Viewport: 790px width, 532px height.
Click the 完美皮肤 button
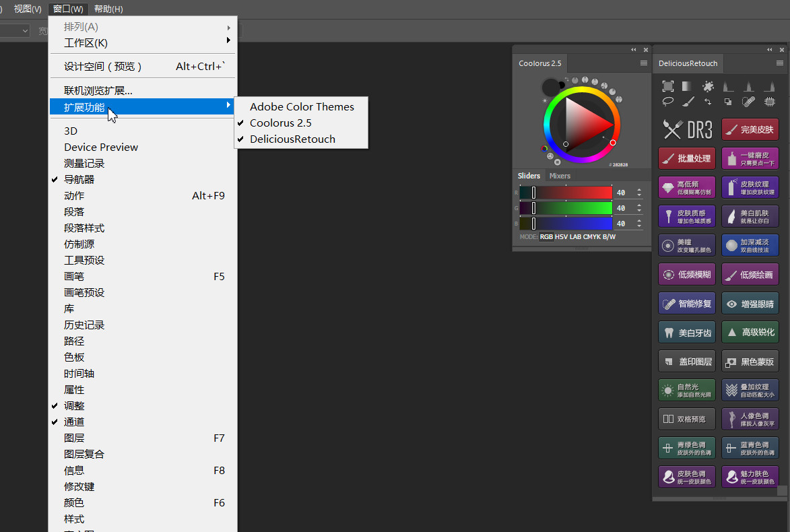click(750, 129)
